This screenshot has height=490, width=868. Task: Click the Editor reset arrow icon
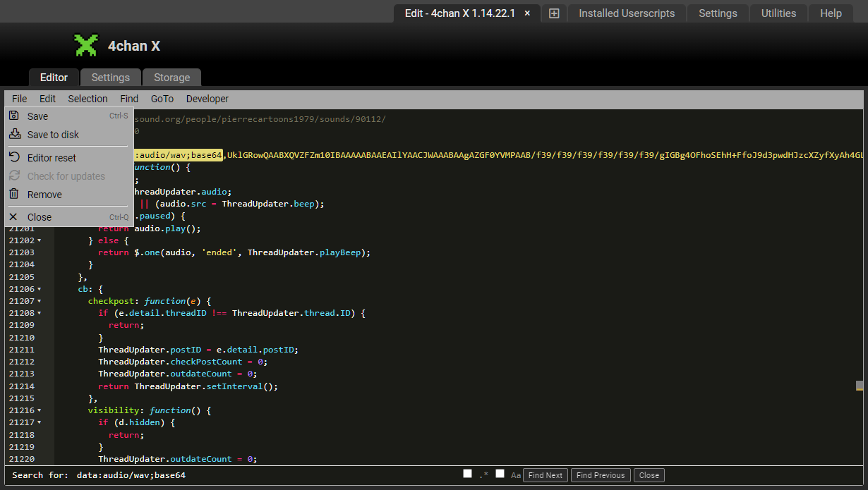coord(14,158)
